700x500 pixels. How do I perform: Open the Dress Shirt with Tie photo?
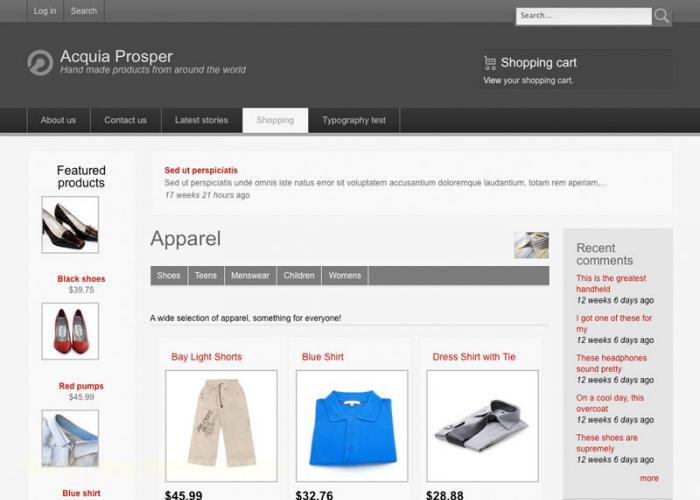[x=483, y=426]
